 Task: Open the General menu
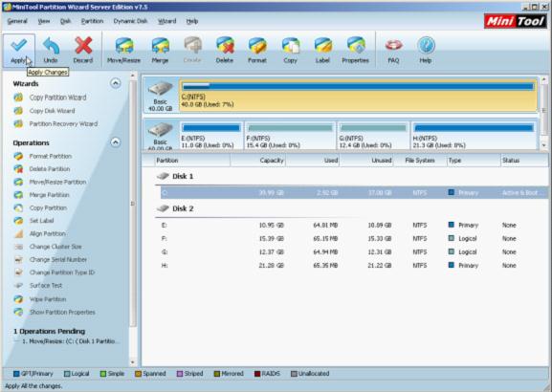tap(17, 21)
